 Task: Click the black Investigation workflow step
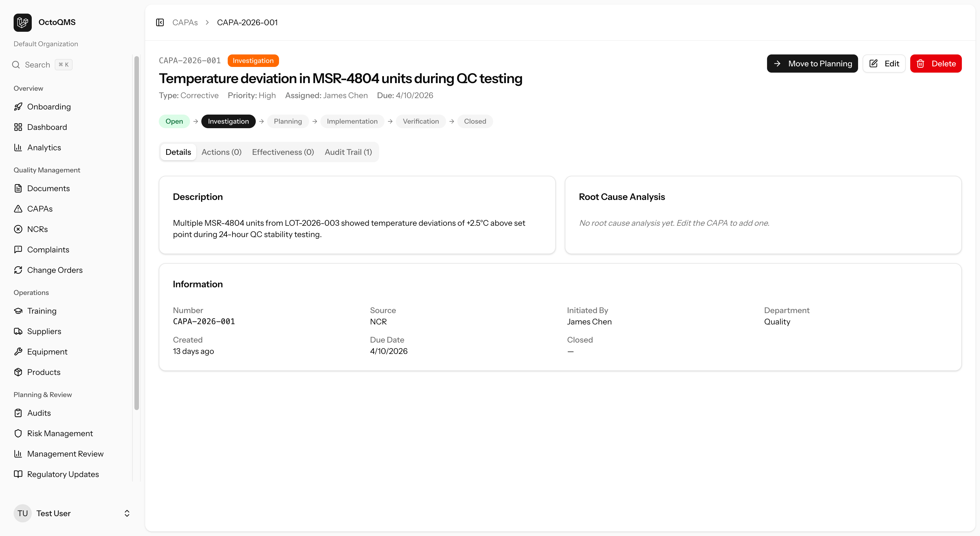click(228, 121)
